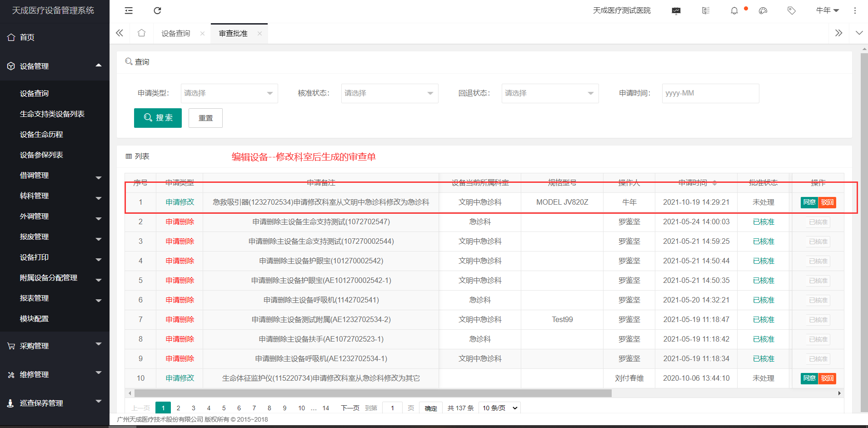Go to page 5 in pagination
This screenshot has width=868, height=428.
point(224,408)
